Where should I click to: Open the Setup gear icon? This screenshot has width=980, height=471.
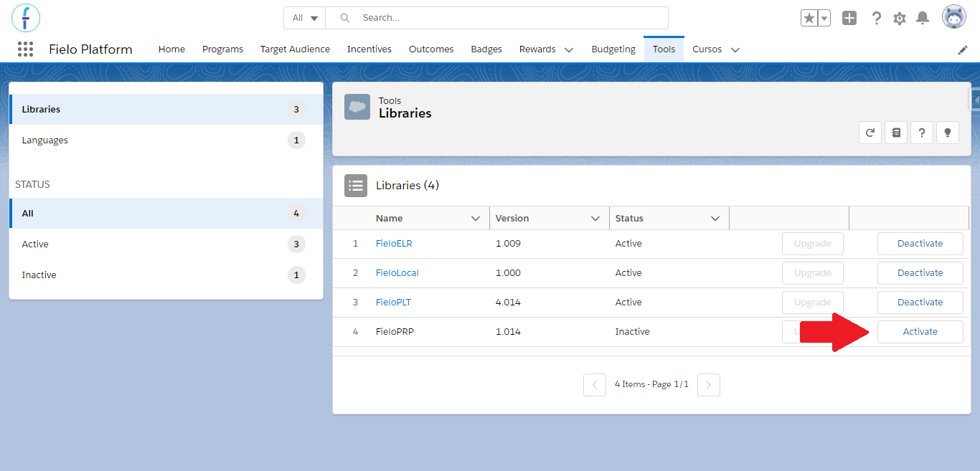(900, 18)
